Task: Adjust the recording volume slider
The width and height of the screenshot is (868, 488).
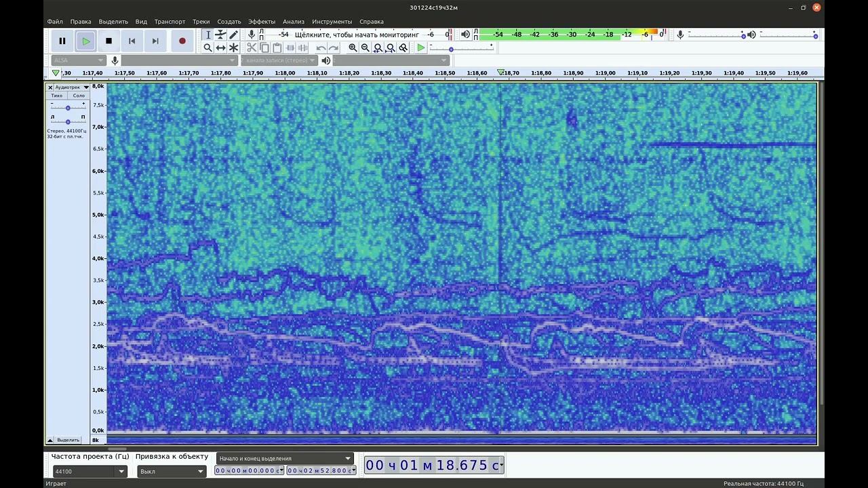Action: pos(717,35)
